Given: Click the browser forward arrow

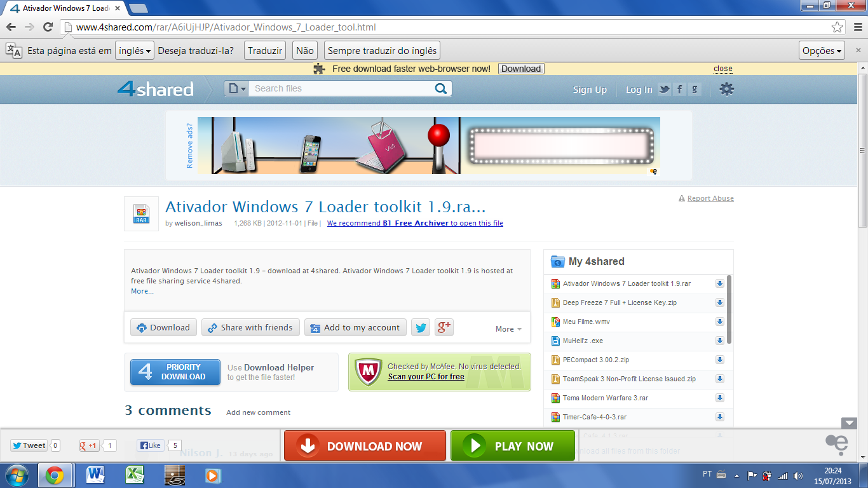Looking at the screenshot, I should click(29, 27).
